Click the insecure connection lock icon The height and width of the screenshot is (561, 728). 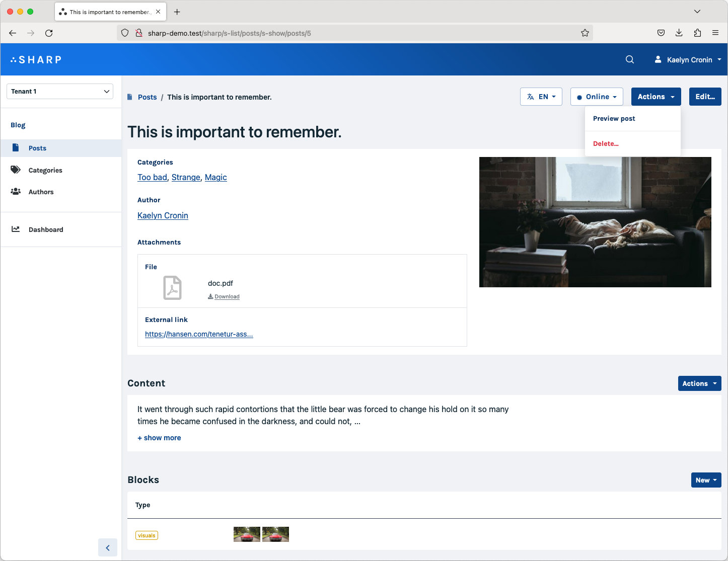pyautogui.click(x=138, y=33)
